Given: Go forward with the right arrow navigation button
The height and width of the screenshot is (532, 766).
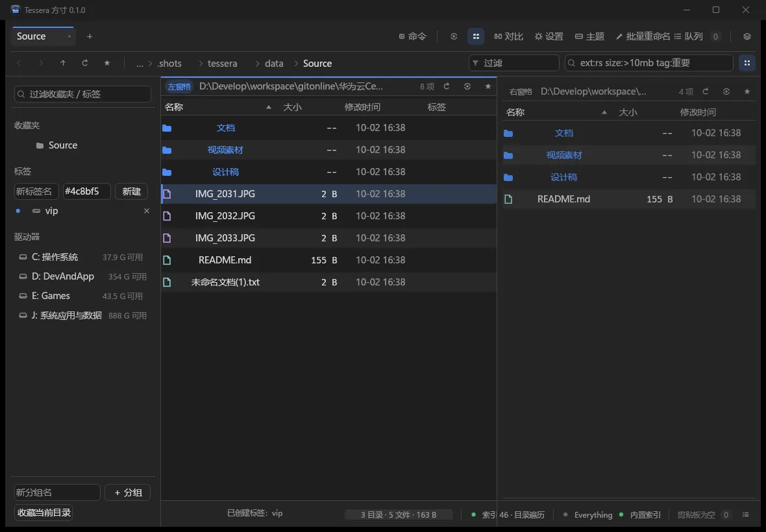Looking at the screenshot, I should point(40,63).
